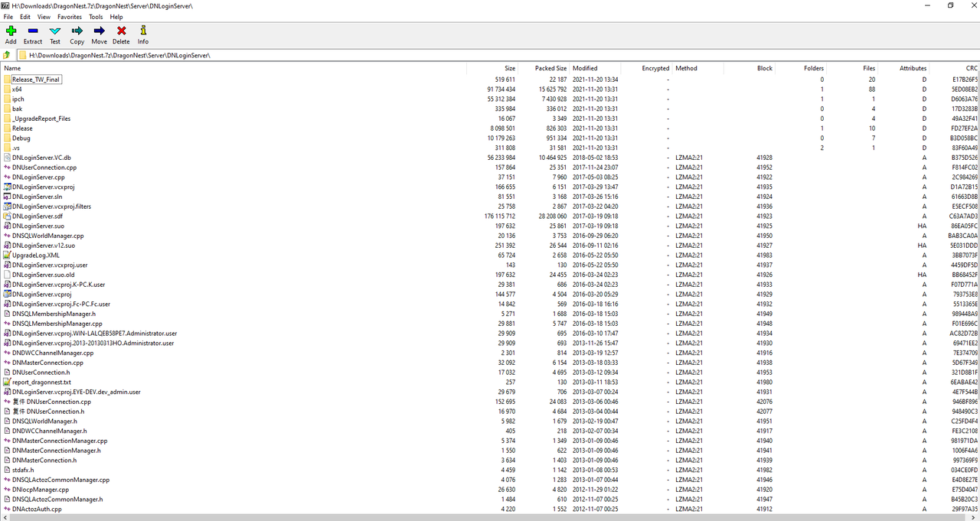Open the View menu
This screenshot has width=980, height=521.
tap(44, 16)
